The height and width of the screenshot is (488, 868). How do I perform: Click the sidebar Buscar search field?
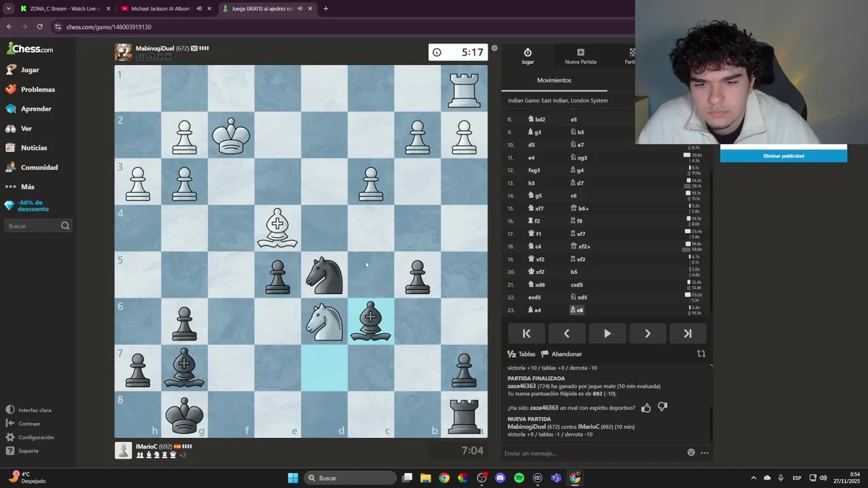coord(38,226)
